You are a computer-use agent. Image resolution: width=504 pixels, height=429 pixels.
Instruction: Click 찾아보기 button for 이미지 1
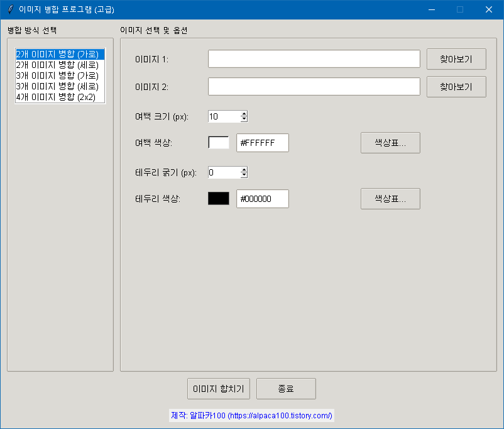pyautogui.click(x=456, y=59)
